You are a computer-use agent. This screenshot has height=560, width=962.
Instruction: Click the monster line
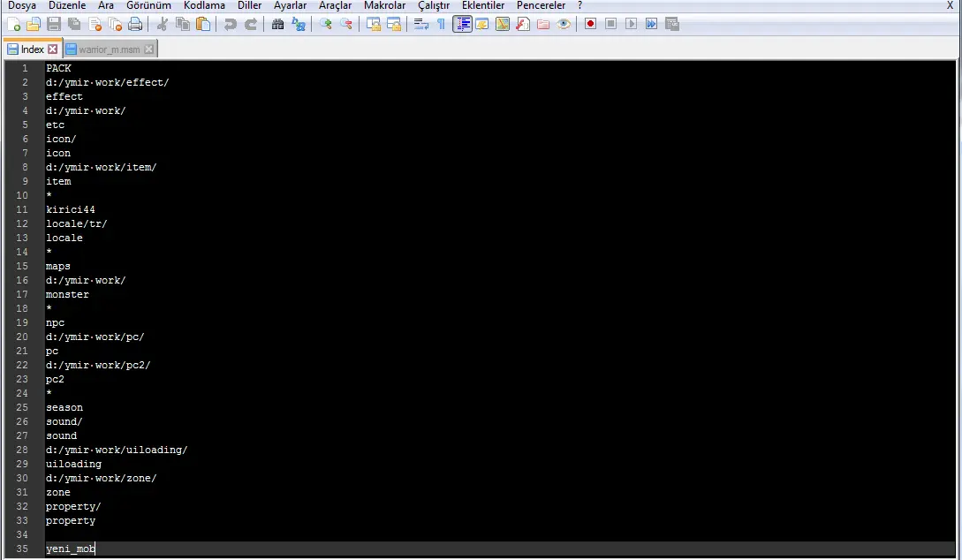(x=67, y=294)
